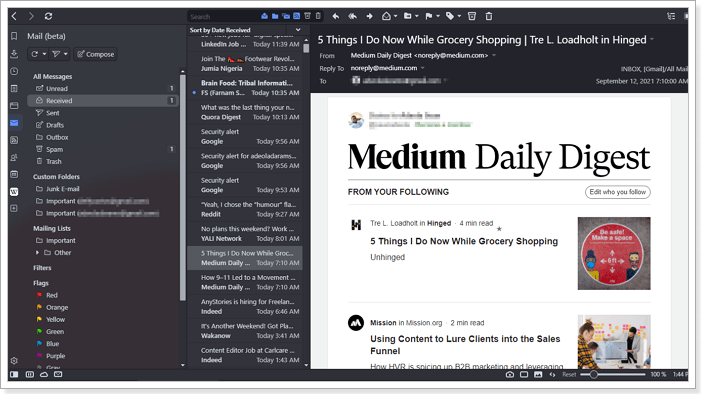Expand the Other mailing list folder
701x394 pixels.
(37, 253)
